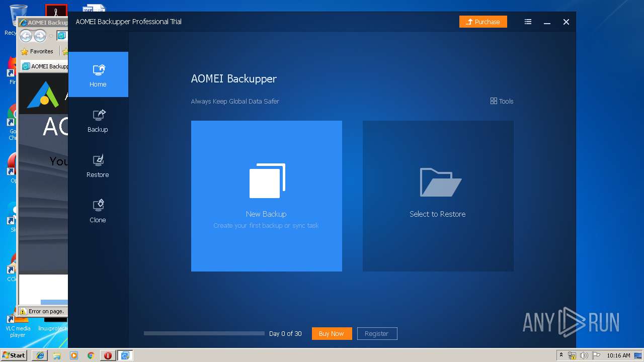Open the Restore section
Image resolution: width=644 pixels, height=362 pixels.
pos(98,166)
